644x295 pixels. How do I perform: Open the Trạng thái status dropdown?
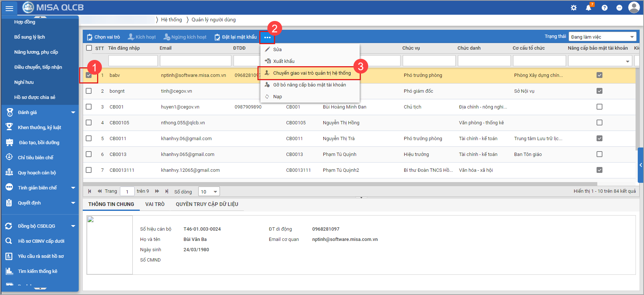coord(602,37)
